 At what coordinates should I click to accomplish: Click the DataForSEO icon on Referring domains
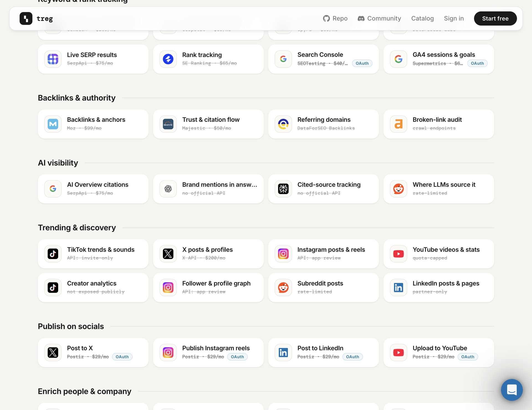283,124
